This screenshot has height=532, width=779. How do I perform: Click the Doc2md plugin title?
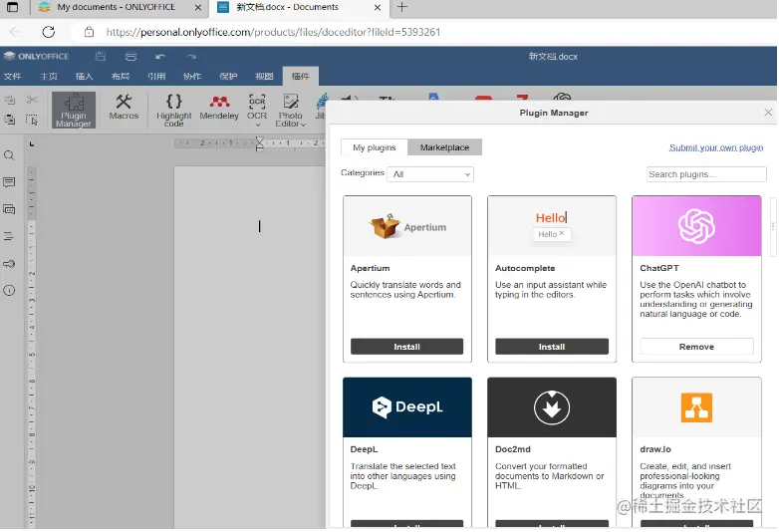513,449
